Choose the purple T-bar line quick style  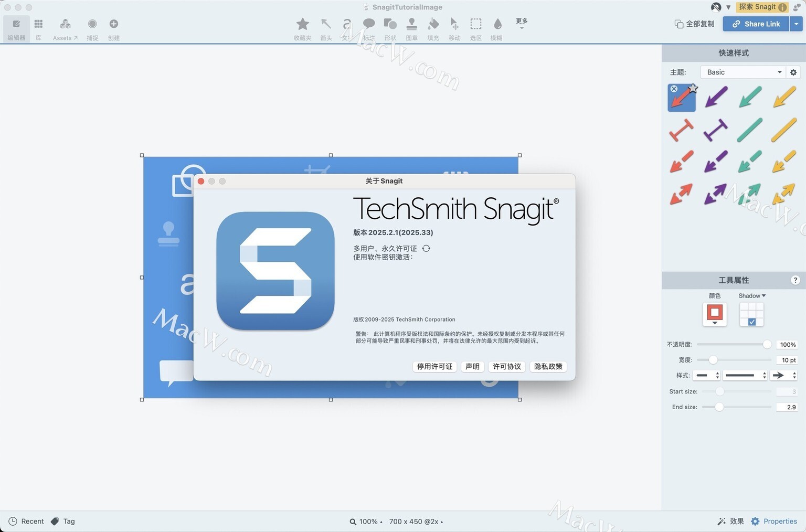click(x=716, y=130)
